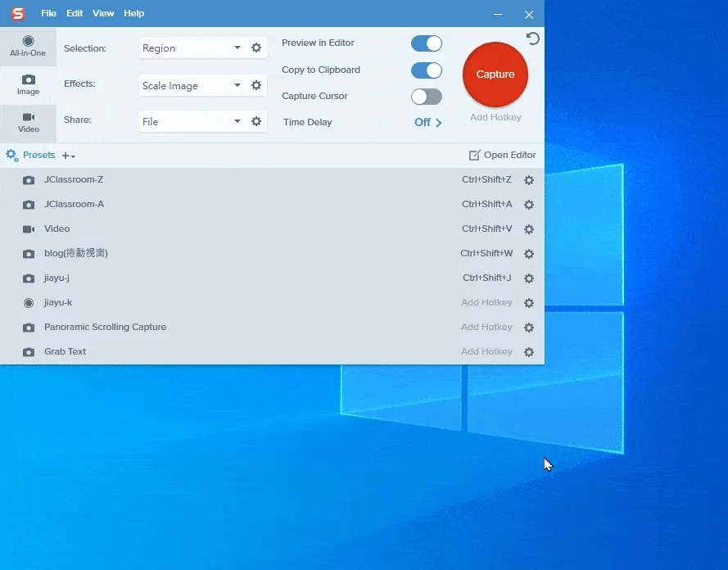The height and width of the screenshot is (570, 728).
Task: Open Share settings gear
Action: [x=256, y=121]
